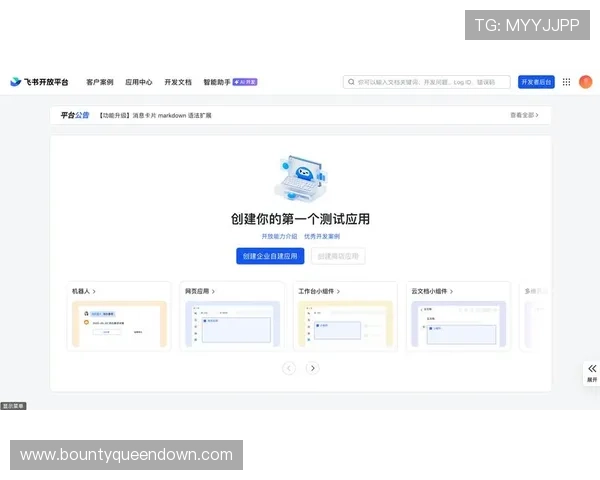
Task: Expand the side panel with the double-chevron 展开 button
Action: (592, 373)
